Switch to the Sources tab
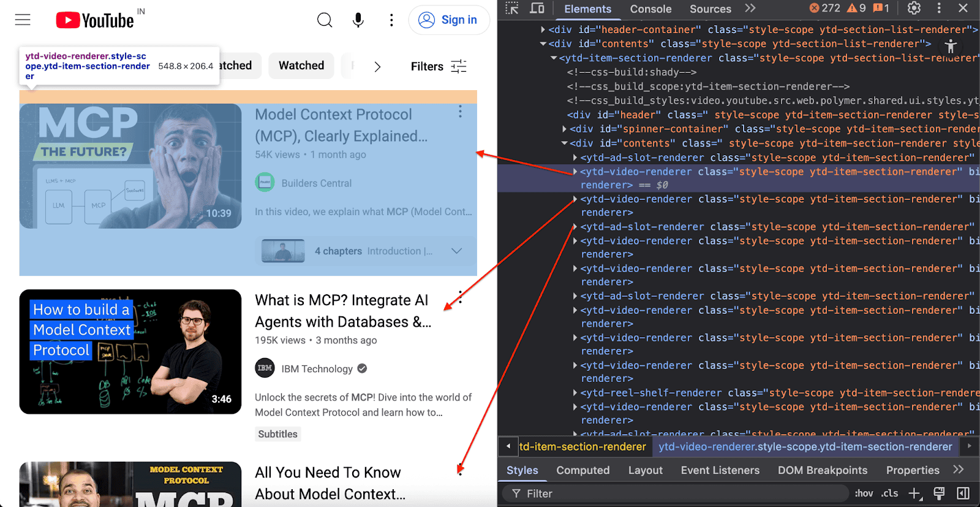 click(x=710, y=9)
